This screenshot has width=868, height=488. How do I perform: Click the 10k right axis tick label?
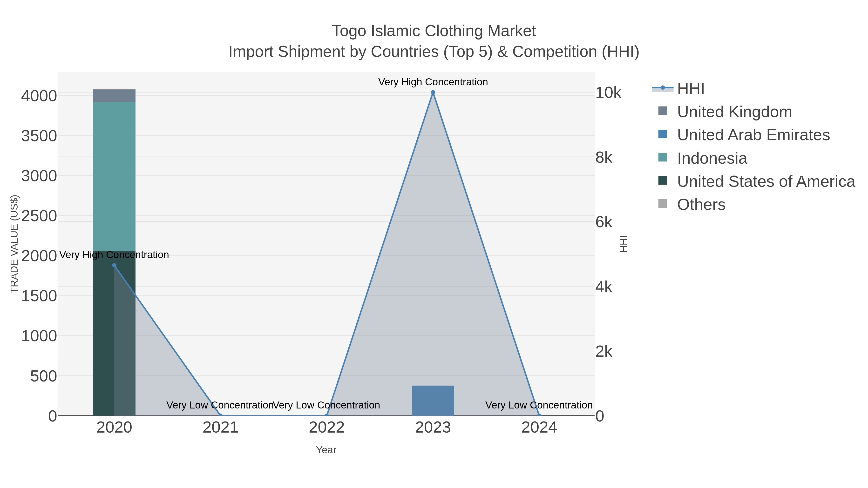tap(608, 93)
